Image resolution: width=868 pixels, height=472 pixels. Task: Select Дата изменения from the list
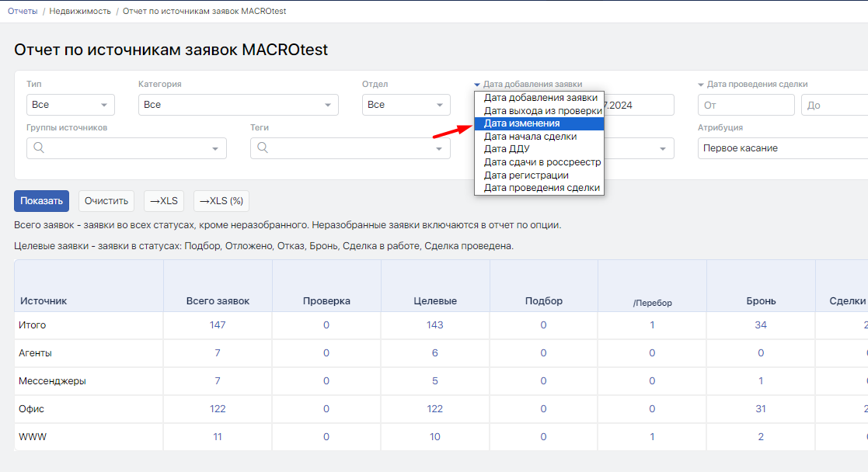click(x=521, y=123)
